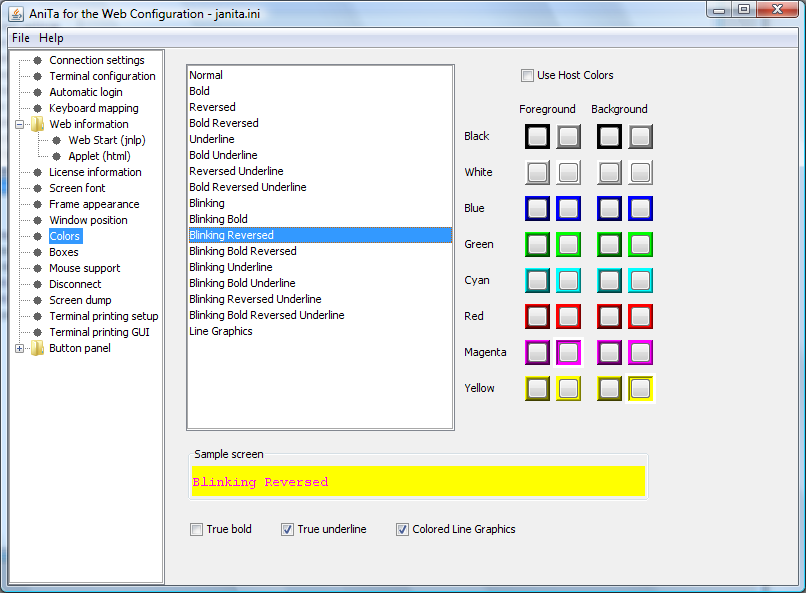This screenshot has width=806, height=593.
Task: Choose the darker Cyan background swatch
Action: [x=610, y=281]
